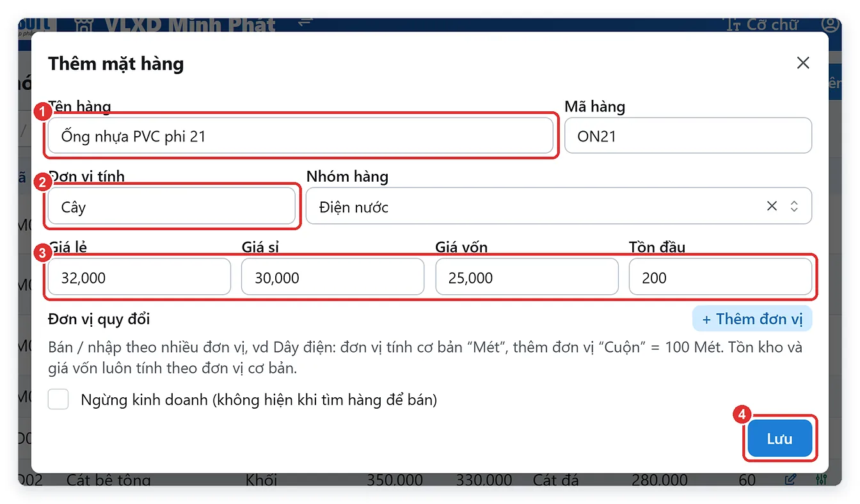Click the Tồn đầu field showing 200
Screen dimensions: 860x504
721,277
